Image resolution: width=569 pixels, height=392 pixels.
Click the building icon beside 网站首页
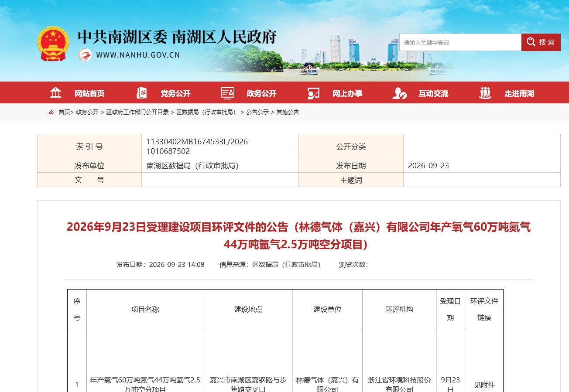(55, 93)
